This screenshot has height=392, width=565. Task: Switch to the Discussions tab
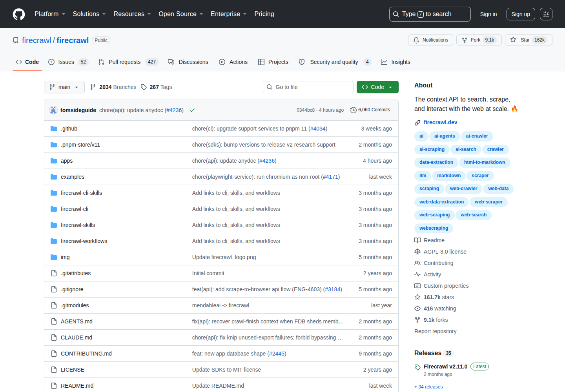click(x=188, y=62)
